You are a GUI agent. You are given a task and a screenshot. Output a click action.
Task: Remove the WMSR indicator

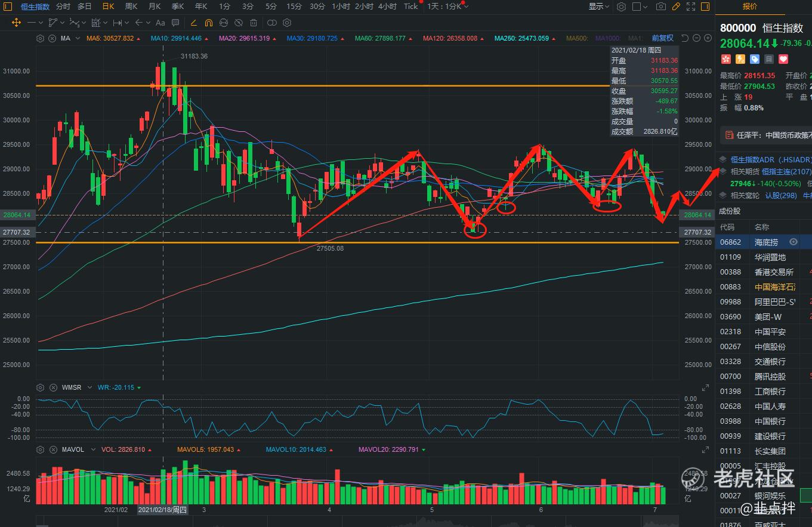(x=52, y=387)
